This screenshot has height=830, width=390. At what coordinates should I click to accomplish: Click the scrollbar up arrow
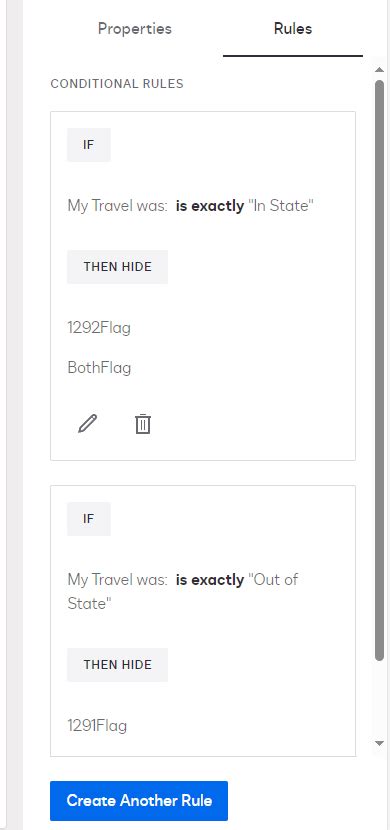coord(379,69)
